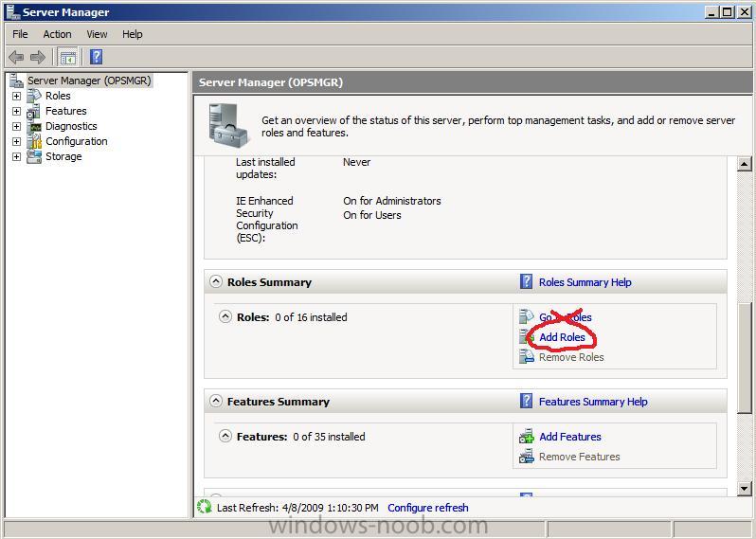Open the File menu
The width and height of the screenshot is (756, 539).
click(x=20, y=34)
